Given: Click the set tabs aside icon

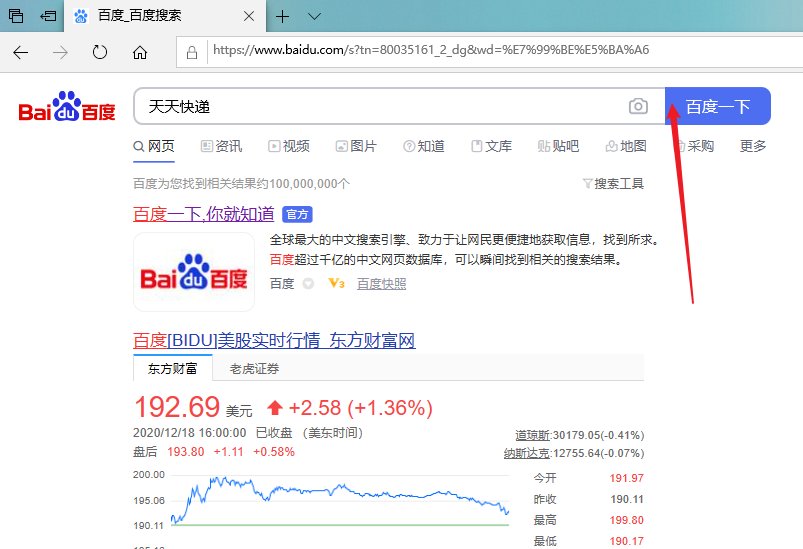Looking at the screenshot, I should coord(48,16).
